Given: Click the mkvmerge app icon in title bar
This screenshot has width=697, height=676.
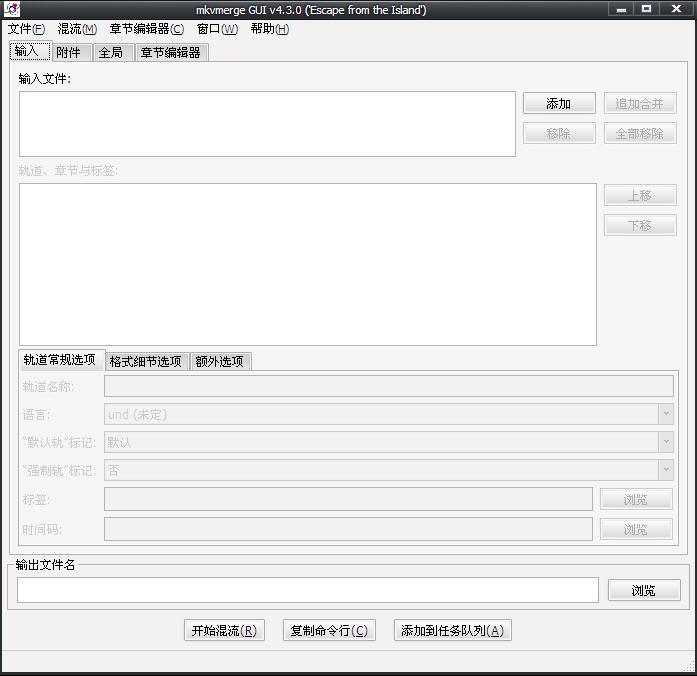Looking at the screenshot, I should point(11,9).
